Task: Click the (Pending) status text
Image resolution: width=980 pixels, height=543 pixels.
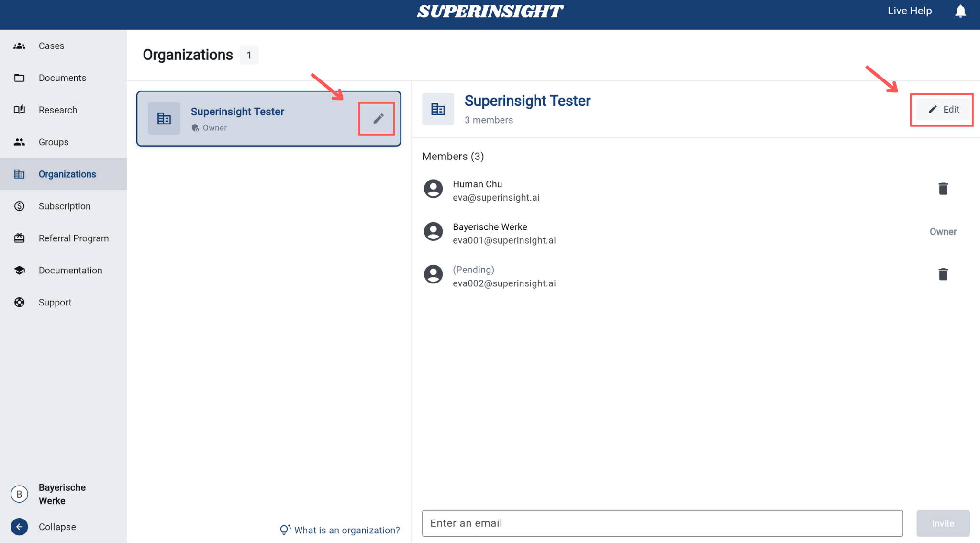Action: click(473, 270)
